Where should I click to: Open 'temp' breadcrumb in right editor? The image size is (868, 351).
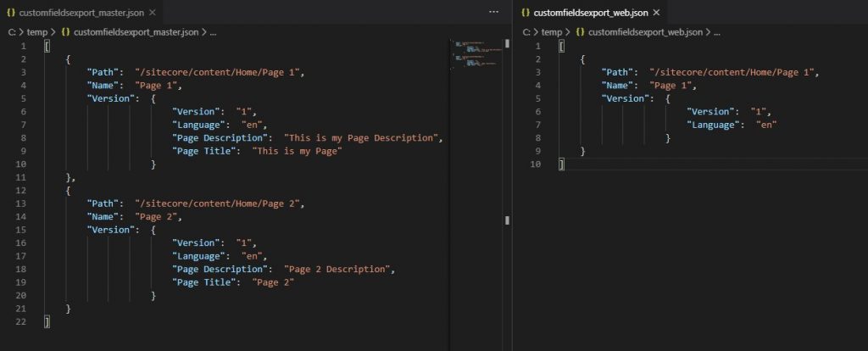(x=552, y=31)
